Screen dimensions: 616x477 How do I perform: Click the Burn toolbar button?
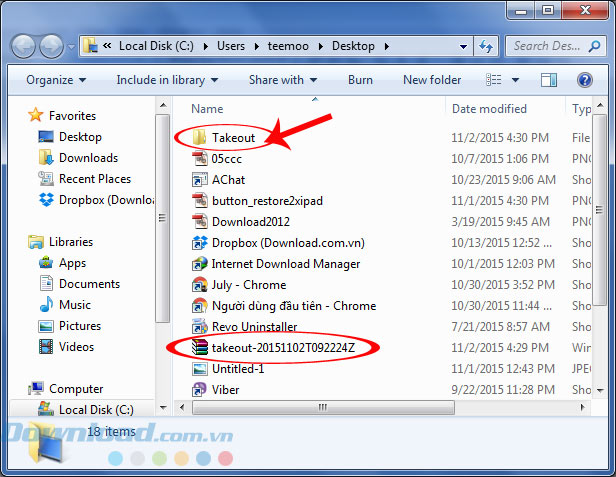(x=360, y=80)
